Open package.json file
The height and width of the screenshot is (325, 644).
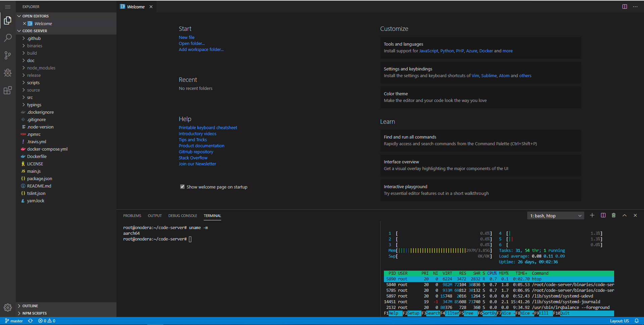tap(66, 179)
